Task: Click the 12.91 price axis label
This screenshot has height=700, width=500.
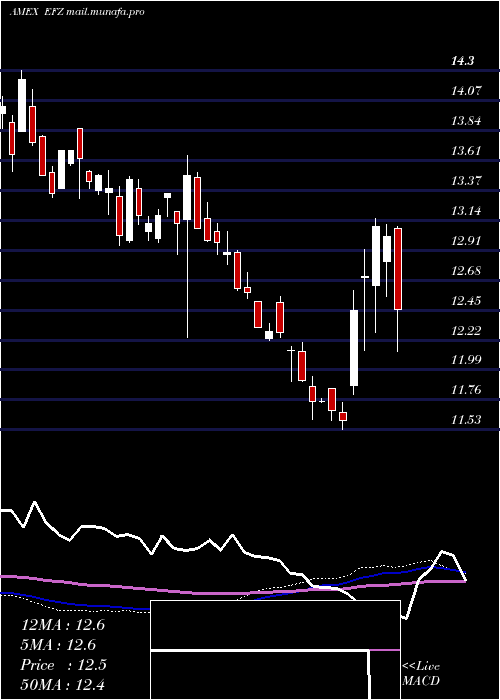Action: (x=467, y=241)
